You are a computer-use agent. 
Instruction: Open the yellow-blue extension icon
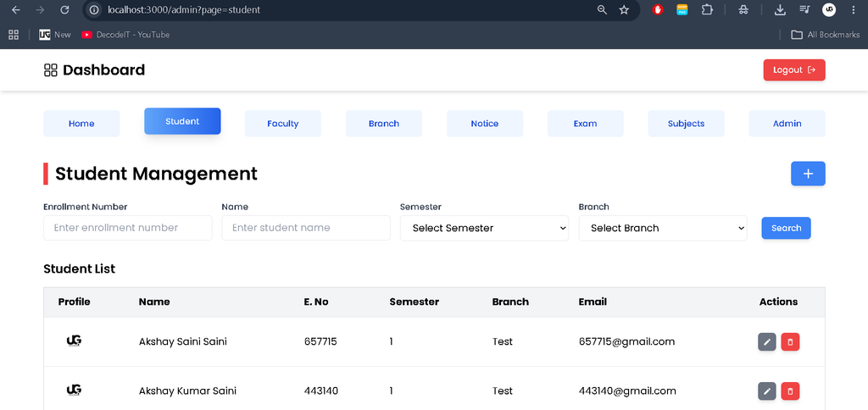(682, 9)
